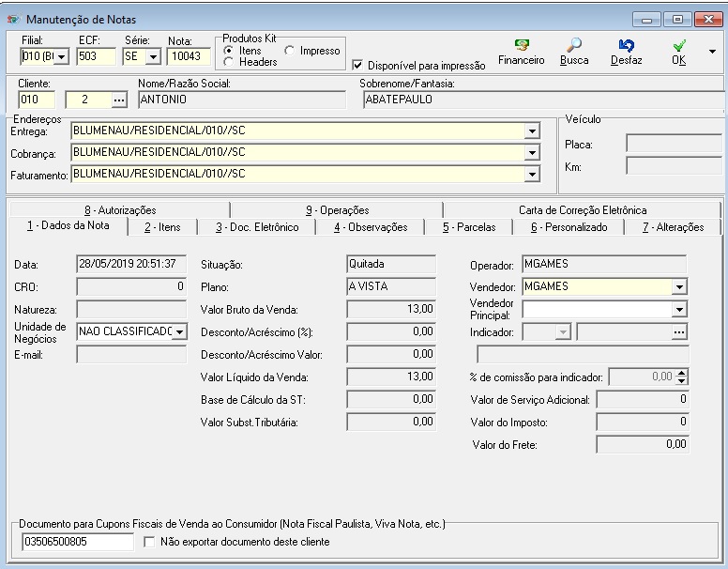Click the app icon in the title bar

(x=13, y=19)
